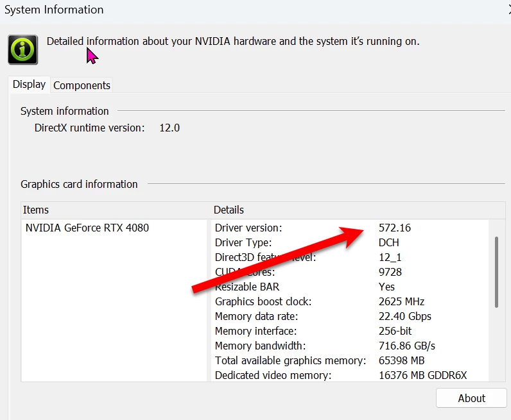
Task: Click DirectX runtime version label
Action: pyautogui.click(x=90, y=128)
